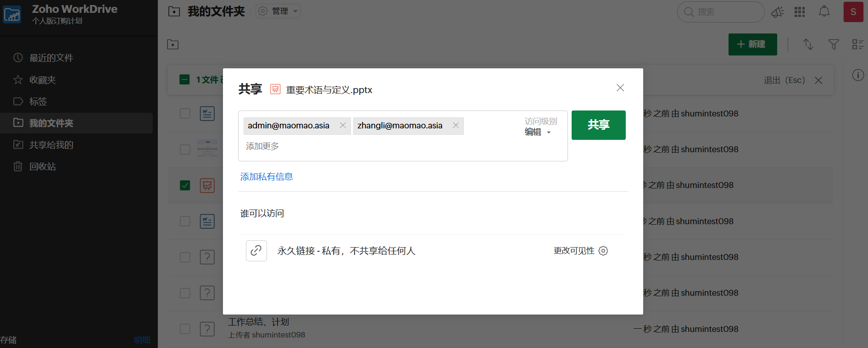The height and width of the screenshot is (348, 868).
Task: Open the change visibility gear settings
Action: point(603,251)
